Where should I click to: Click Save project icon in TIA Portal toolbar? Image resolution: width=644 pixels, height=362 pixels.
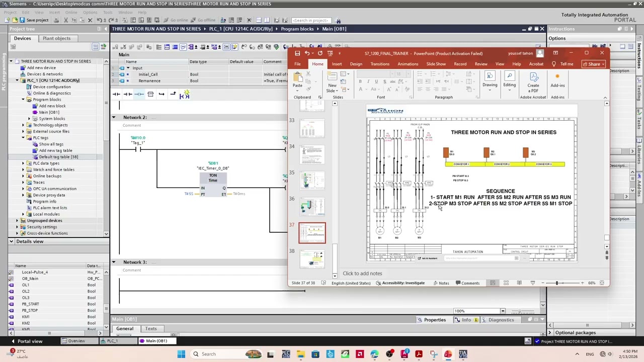(x=23, y=20)
